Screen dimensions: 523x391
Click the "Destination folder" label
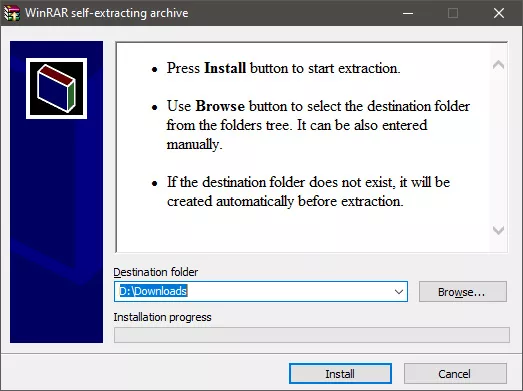coord(155,272)
